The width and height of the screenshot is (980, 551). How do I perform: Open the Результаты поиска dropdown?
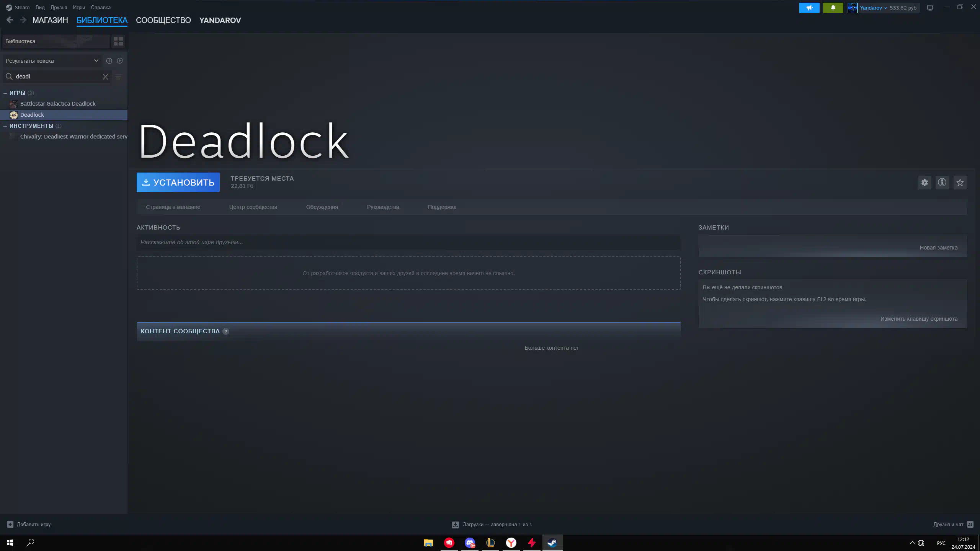pyautogui.click(x=52, y=61)
